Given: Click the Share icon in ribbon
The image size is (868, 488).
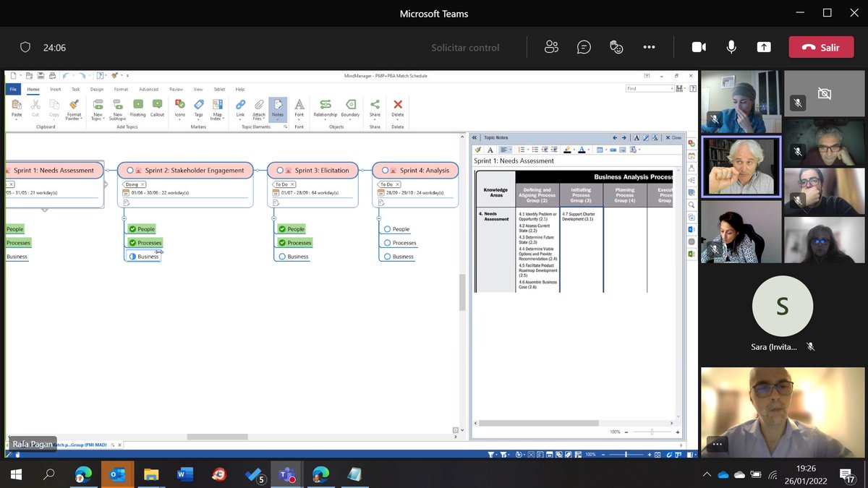Looking at the screenshot, I should click(375, 105).
